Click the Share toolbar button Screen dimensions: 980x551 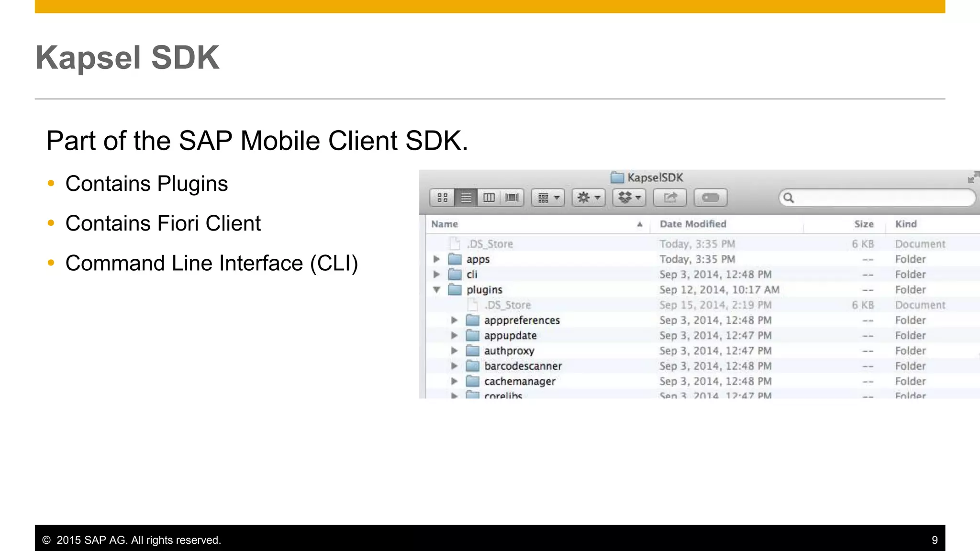tap(670, 198)
